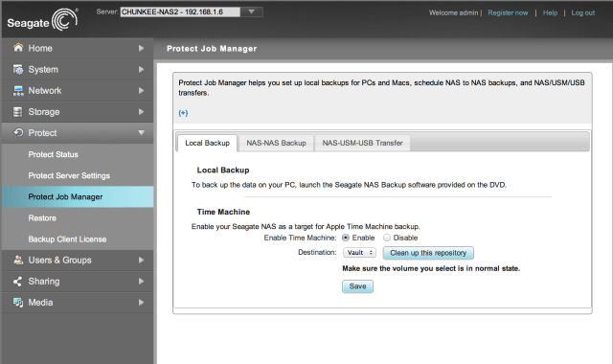
Task: Open Protect Status in sidebar
Action: point(54,154)
